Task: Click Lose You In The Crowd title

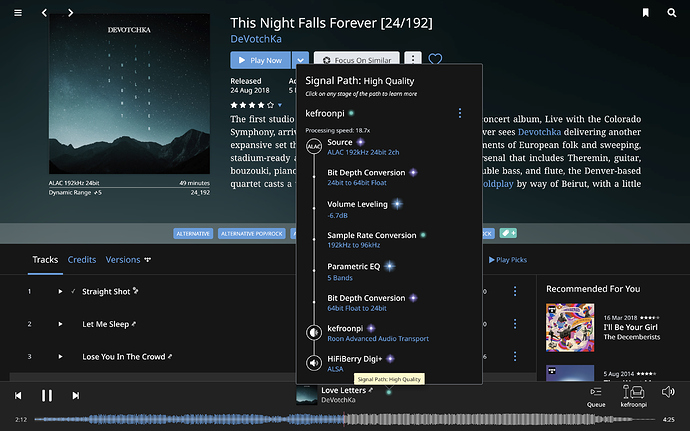Action: pos(124,357)
